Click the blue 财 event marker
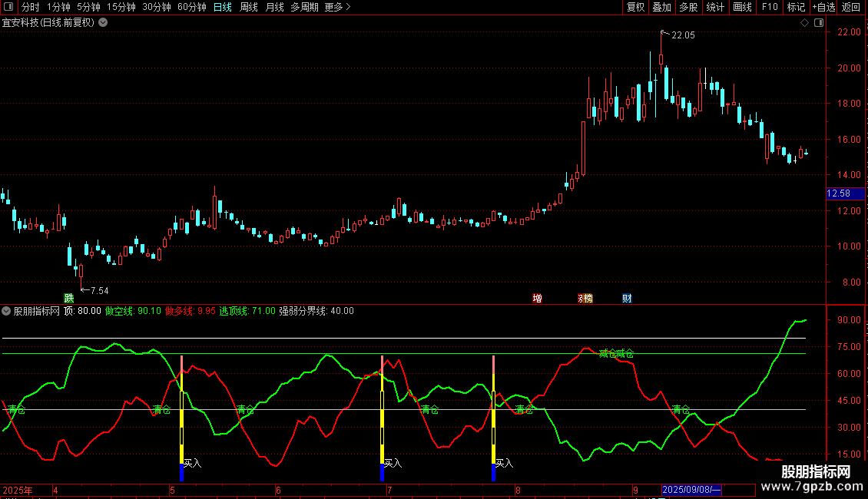Image resolution: width=868 pixels, height=499 pixels. click(627, 298)
